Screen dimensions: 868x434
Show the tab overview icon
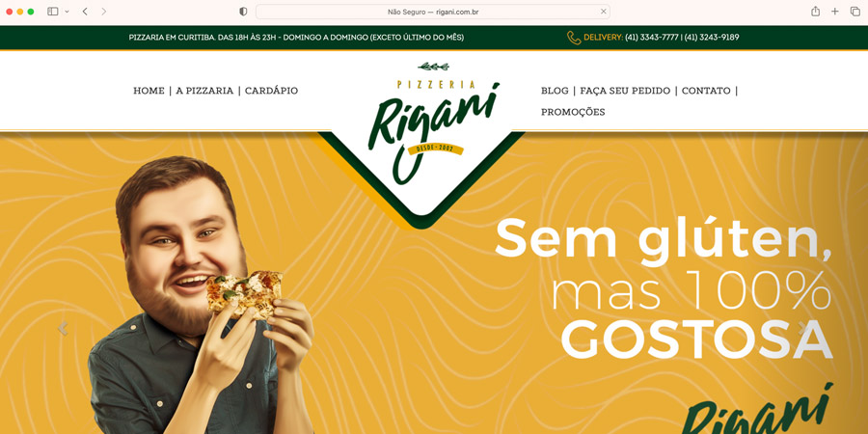coord(855,12)
